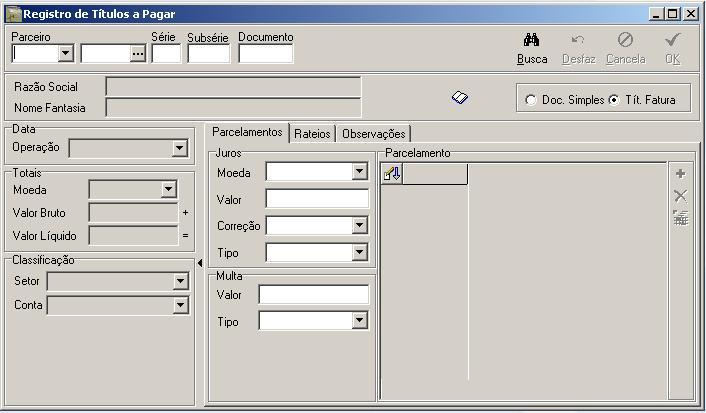Click the grid icon below delete icon
The width and height of the screenshot is (706, 413).
680,218
